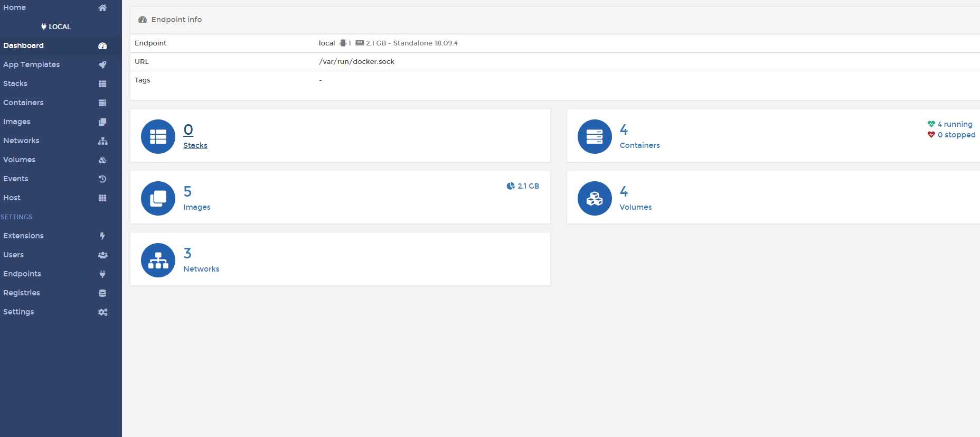The height and width of the screenshot is (437, 980).
Task: Click the SETTINGS section header
Action: (x=16, y=217)
